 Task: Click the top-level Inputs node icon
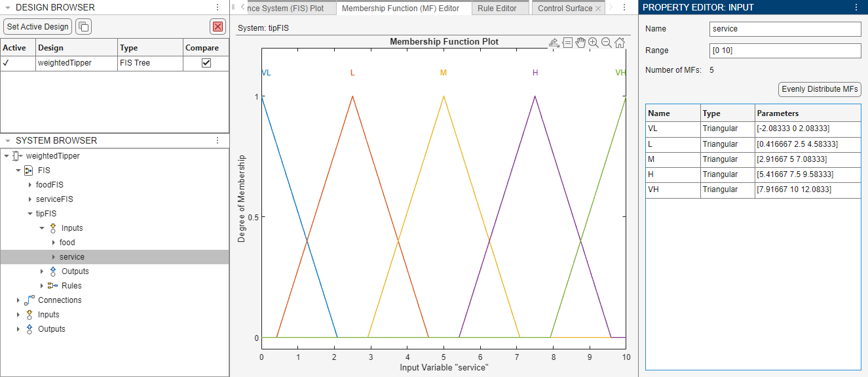click(x=29, y=315)
